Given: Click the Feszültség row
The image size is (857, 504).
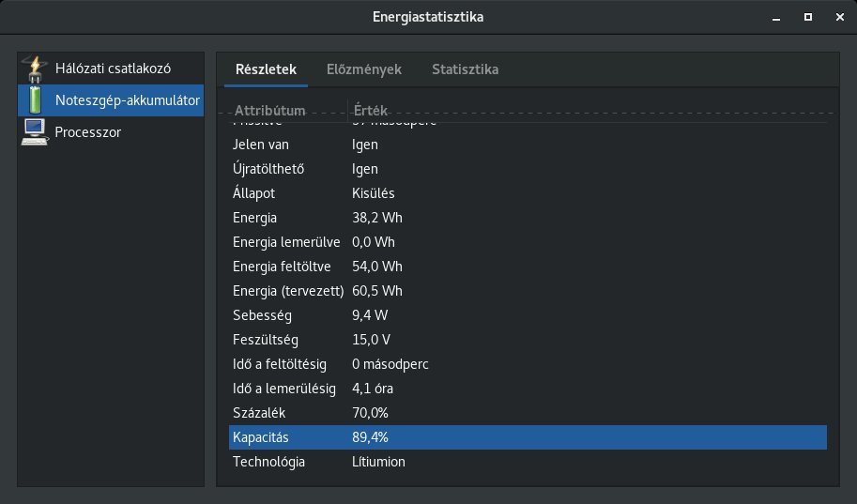Looking at the screenshot, I should pyautogui.click(x=527, y=340).
